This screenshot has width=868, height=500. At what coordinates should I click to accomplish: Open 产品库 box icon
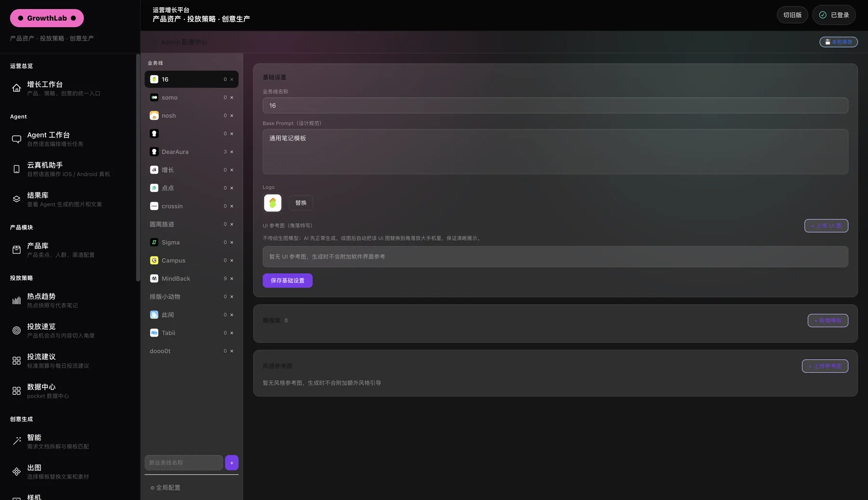16,250
